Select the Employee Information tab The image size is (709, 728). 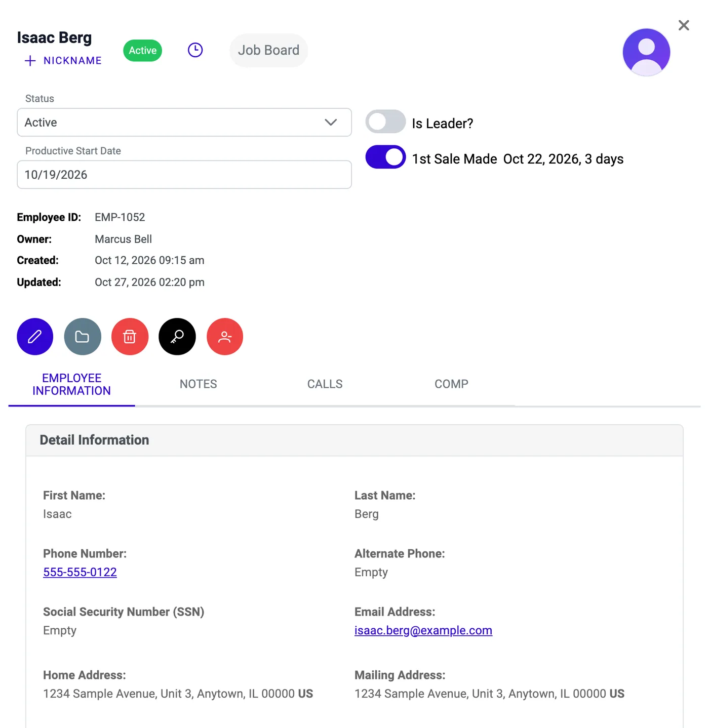(72, 385)
